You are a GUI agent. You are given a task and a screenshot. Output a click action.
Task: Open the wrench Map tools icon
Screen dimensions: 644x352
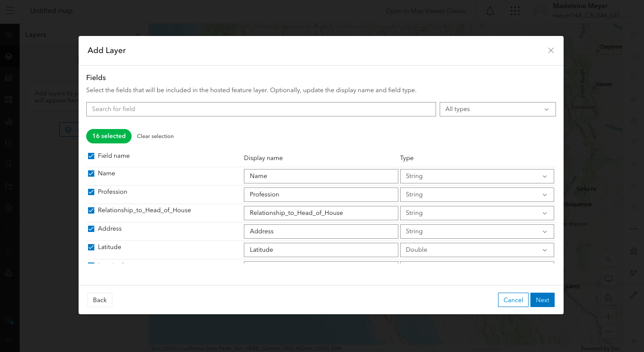coord(634,294)
